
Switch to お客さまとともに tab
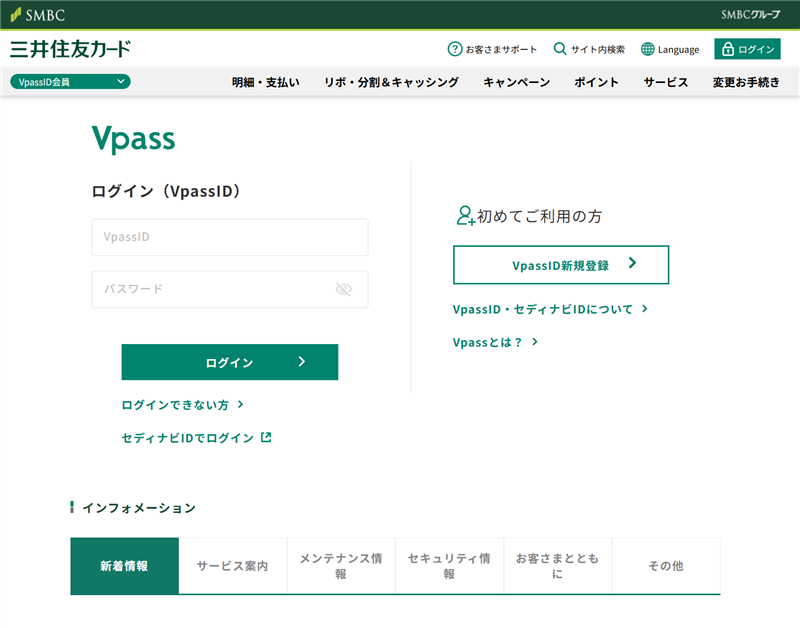click(x=557, y=566)
